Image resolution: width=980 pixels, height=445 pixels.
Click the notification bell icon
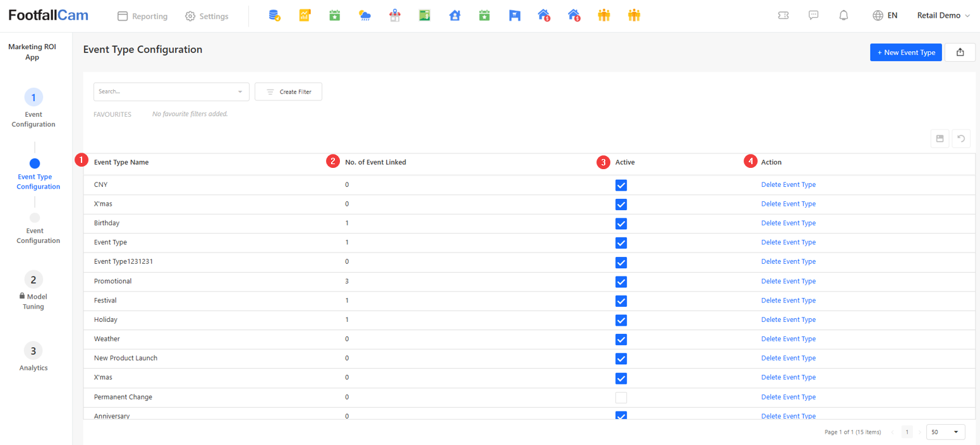(x=843, y=16)
